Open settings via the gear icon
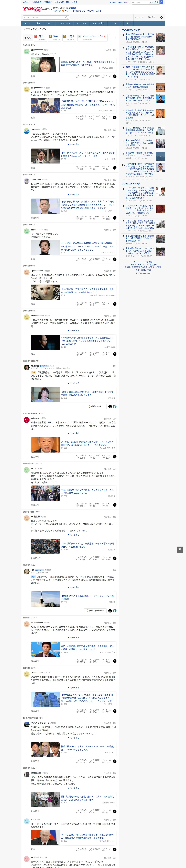Screen dimensions: 186x868 [161, 18]
